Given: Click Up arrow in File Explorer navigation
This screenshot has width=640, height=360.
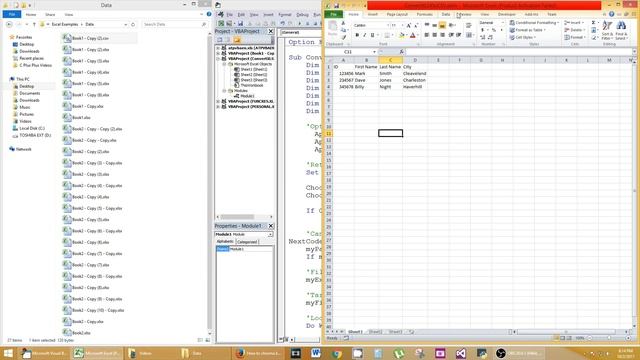Looking at the screenshot, I should click(x=34, y=24).
